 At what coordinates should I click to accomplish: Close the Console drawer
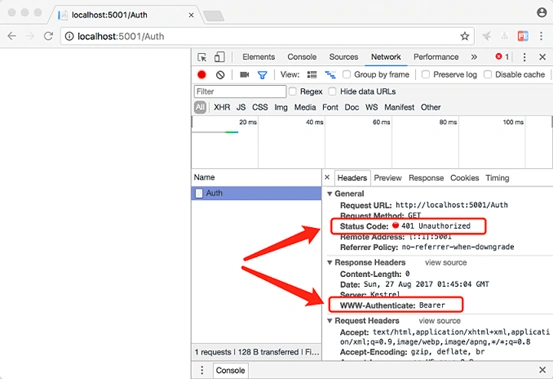pos(542,370)
